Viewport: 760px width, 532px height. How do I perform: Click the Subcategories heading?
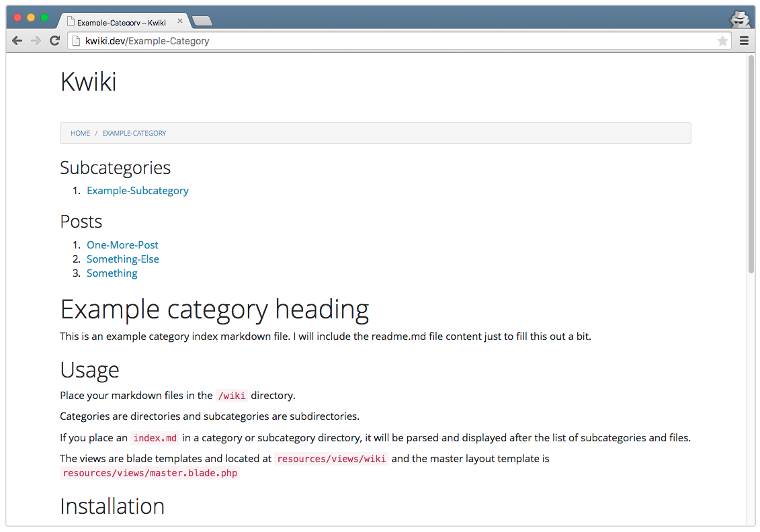116,168
